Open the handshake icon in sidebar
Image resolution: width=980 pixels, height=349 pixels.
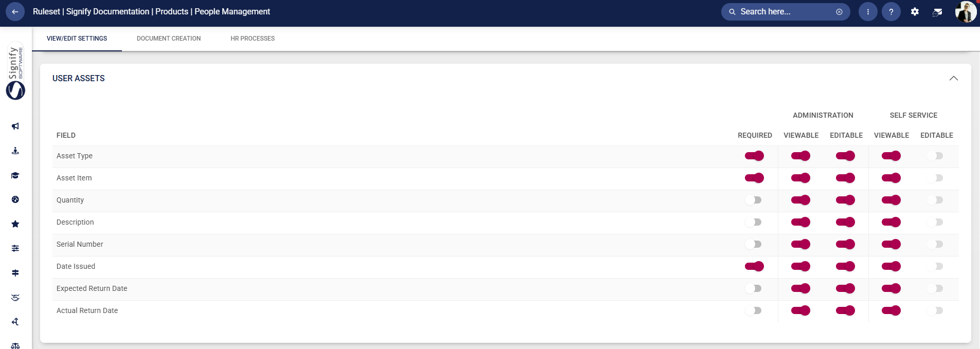(15, 298)
